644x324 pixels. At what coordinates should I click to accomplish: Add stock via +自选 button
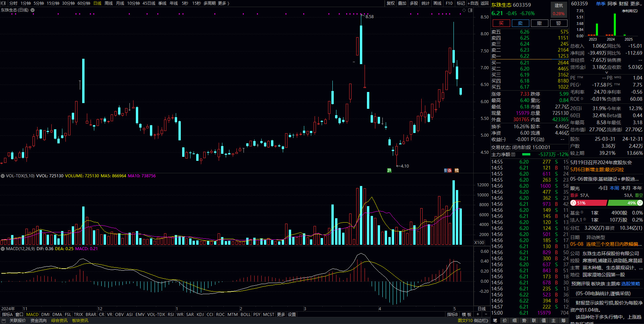(x=473, y=3)
